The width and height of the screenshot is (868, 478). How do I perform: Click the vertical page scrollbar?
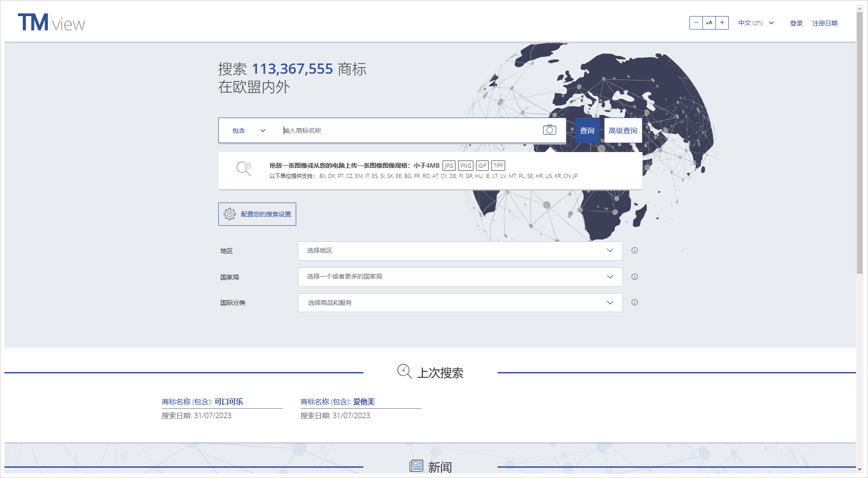[x=859, y=143]
